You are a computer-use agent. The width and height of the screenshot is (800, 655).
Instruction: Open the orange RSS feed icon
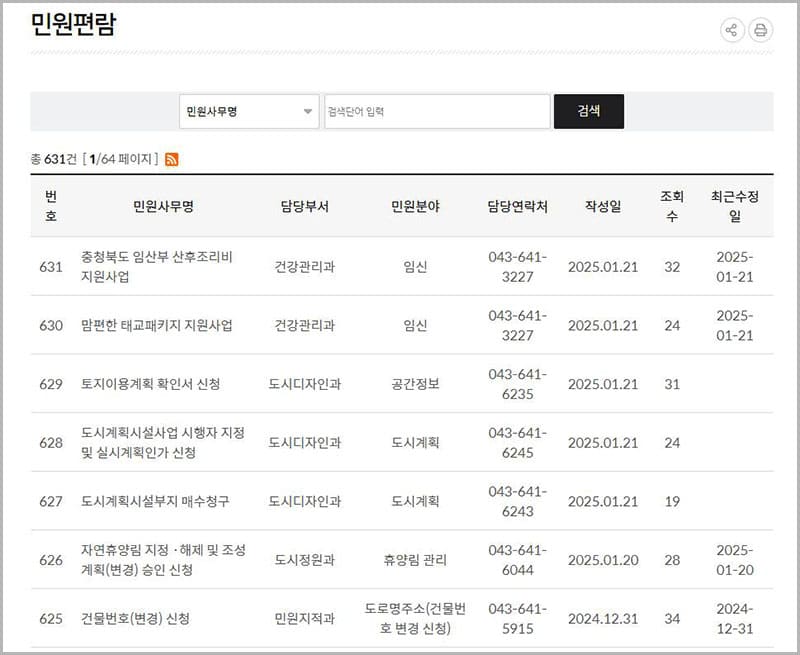click(172, 159)
